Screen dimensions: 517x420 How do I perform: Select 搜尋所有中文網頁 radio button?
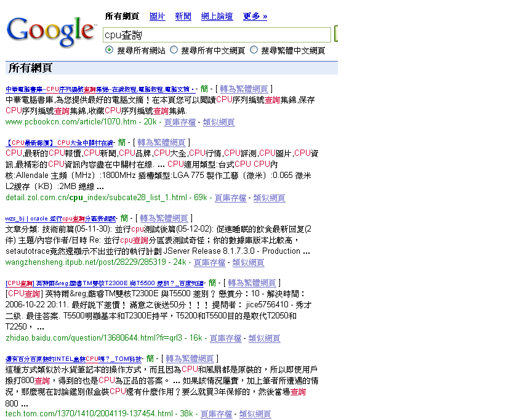[x=174, y=50]
